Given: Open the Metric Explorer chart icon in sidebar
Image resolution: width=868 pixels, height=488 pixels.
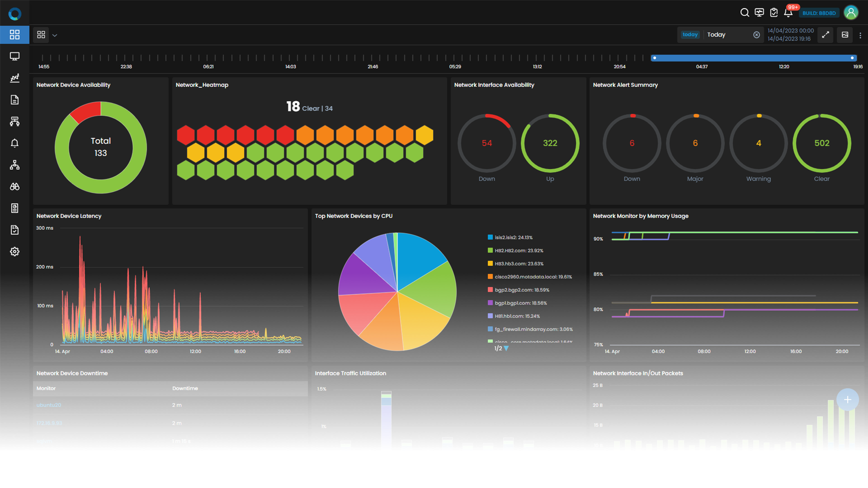Looking at the screenshot, I should click(14, 78).
